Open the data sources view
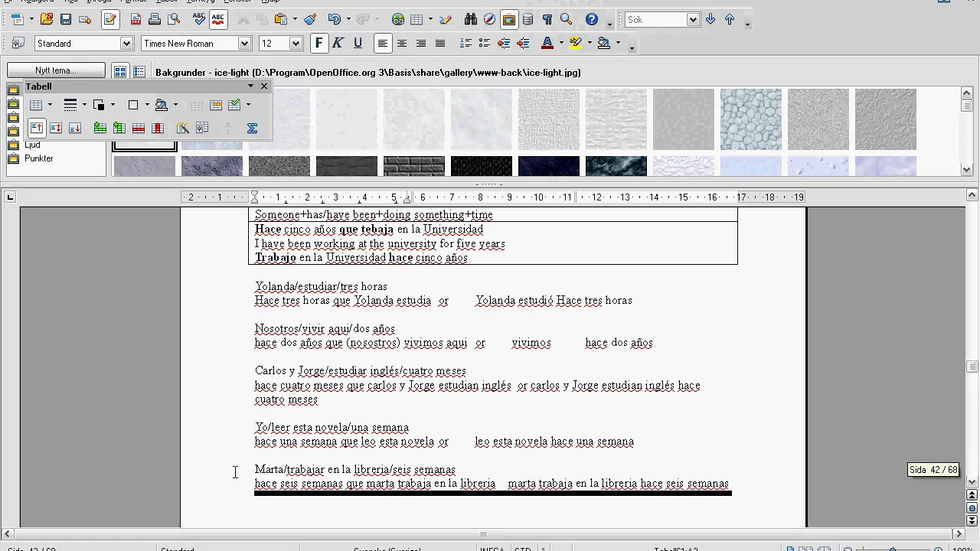The image size is (980, 551). tap(528, 19)
